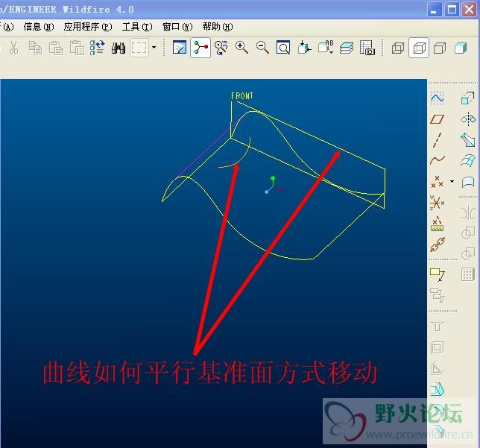Insert a Datum Point
This screenshot has height=448, width=480.
pos(437,182)
